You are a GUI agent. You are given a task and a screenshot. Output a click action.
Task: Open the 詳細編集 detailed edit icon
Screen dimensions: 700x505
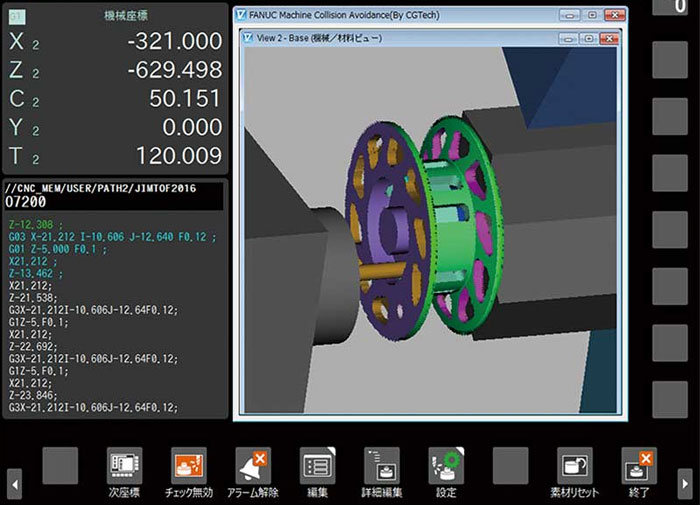[x=382, y=466]
